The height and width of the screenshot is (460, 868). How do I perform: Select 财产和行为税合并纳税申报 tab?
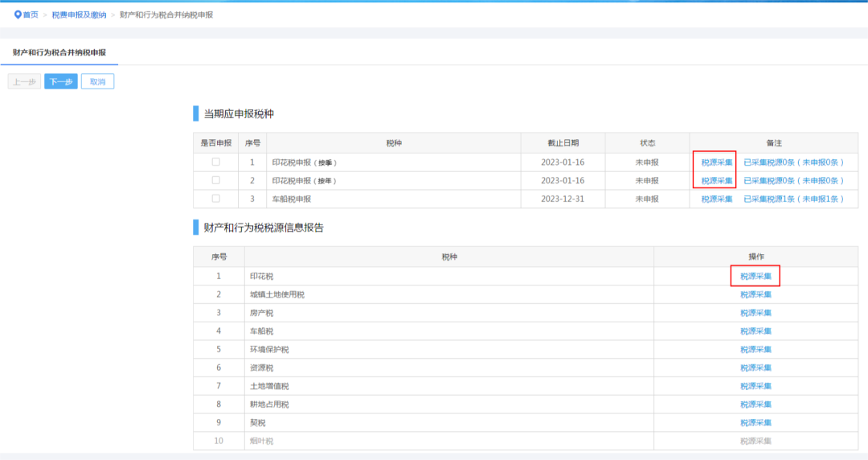click(x=59, y=52)
